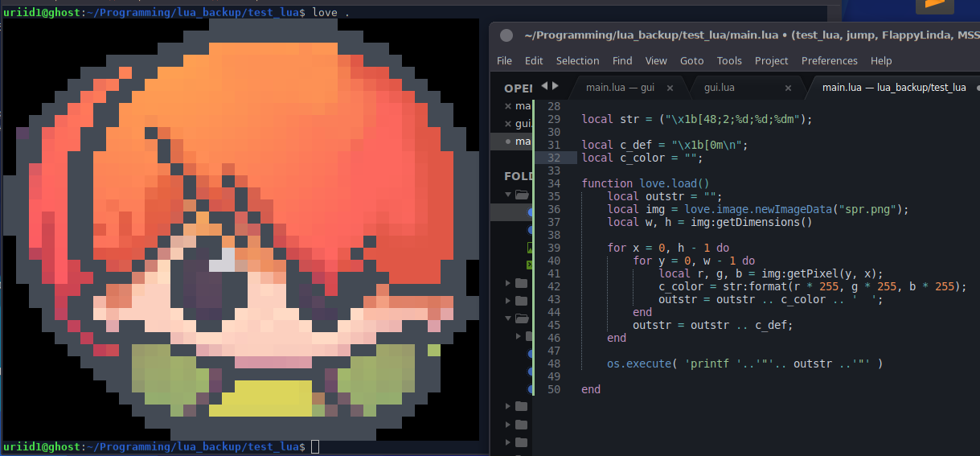The width and height of the screenshot is (980, 456).
Task: Click line number 29 in the gutter
Action: pyautogui.click(x=552, y=119)
